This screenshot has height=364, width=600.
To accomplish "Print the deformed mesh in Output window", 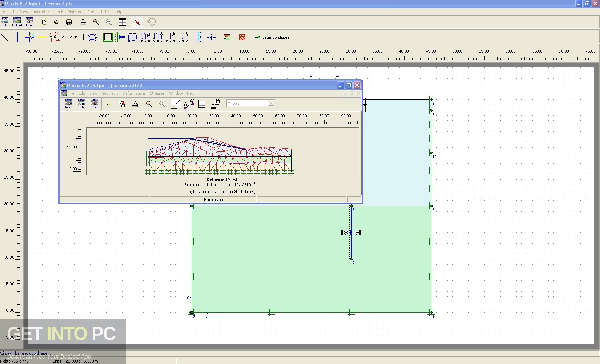I will pyautogui.click(x=135, y=104).
